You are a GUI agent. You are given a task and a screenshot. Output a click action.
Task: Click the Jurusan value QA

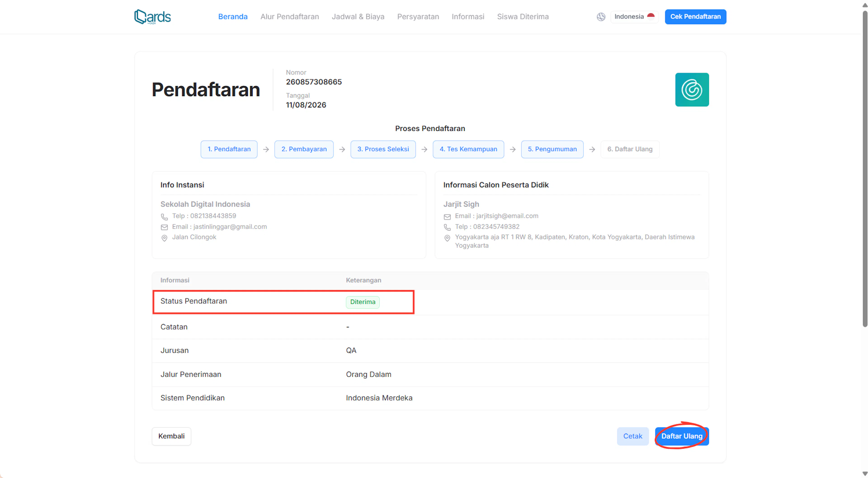click(x=351, y=350)
